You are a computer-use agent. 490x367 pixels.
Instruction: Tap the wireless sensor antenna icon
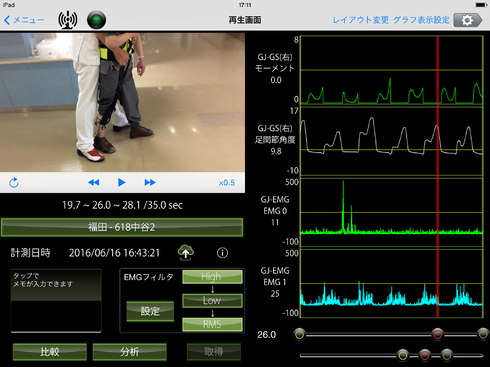(68, 20)
